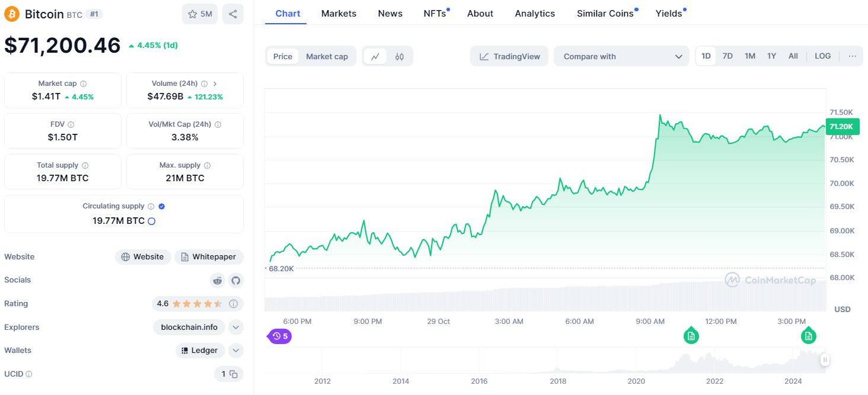The width and height of the screenshot is (868, 395).
Task: Switch chart to Market cap view
Action: 327,56
